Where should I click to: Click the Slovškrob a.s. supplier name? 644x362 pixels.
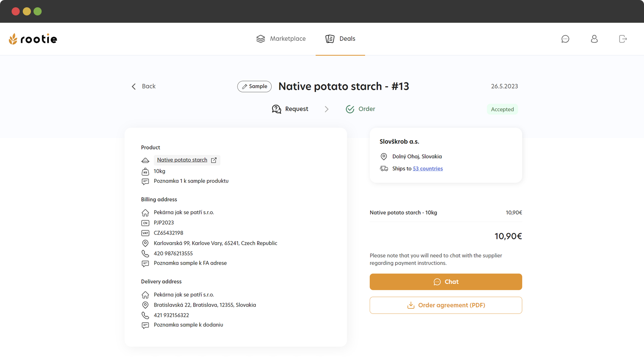[399, 142]
